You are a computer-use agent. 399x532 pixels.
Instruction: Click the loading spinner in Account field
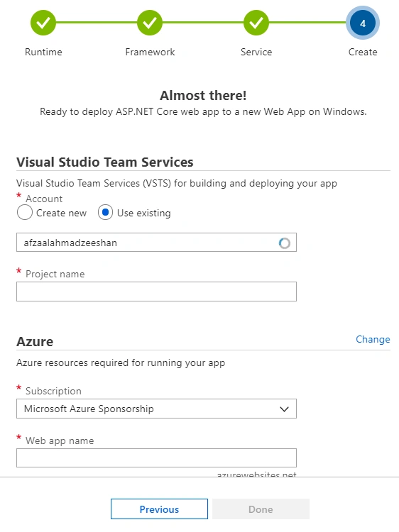285,243
